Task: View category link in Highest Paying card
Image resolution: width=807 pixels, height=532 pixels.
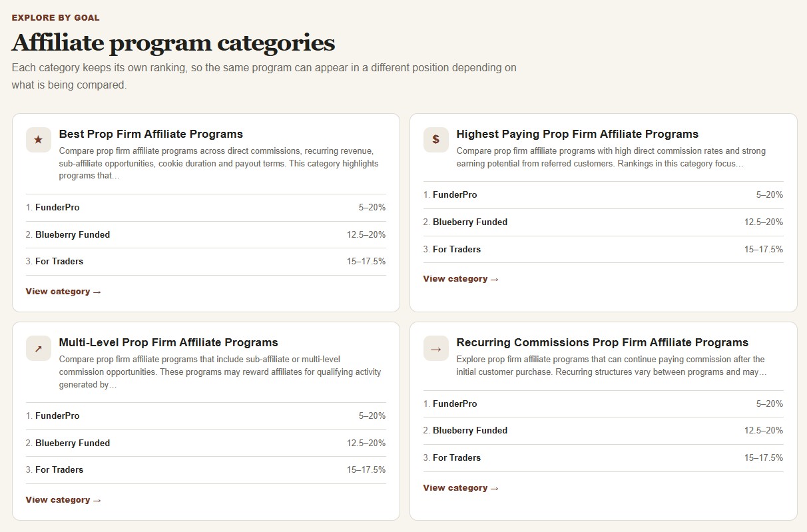Action: [x=461, y=279]
